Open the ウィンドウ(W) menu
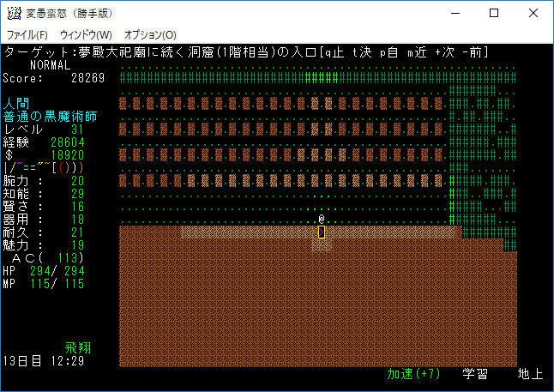Screen dimensions: 554x392 point(87,35)
